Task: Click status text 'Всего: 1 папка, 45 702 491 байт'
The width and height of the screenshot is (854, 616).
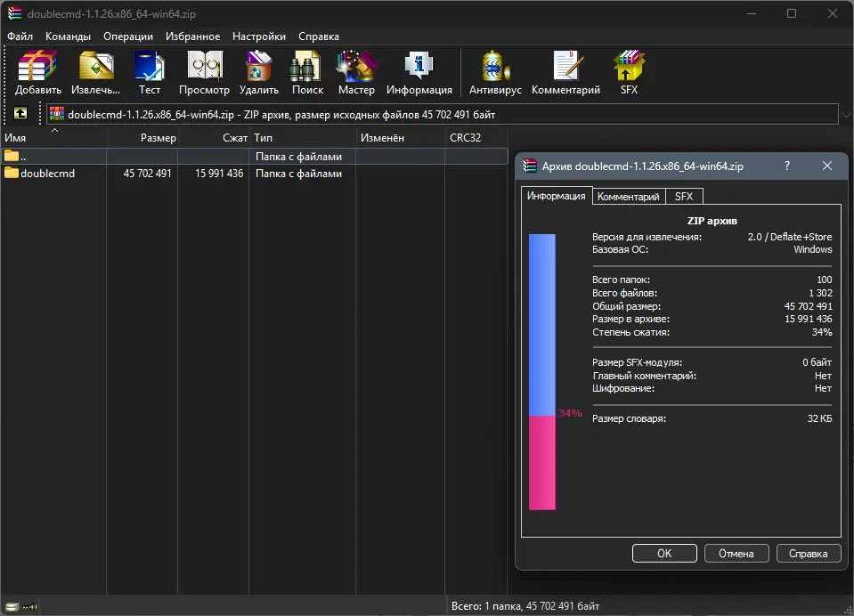Action: pos(525,606)
